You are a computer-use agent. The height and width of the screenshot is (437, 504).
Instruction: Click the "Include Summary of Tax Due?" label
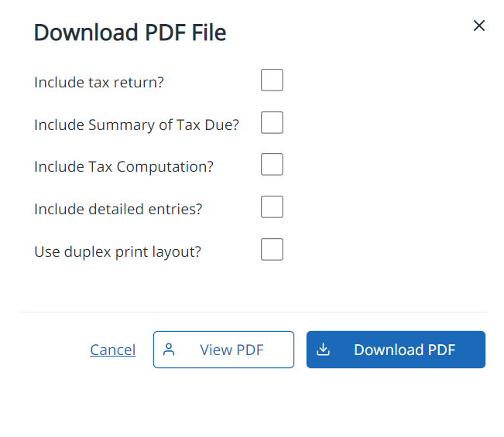[x=136, y=125]
